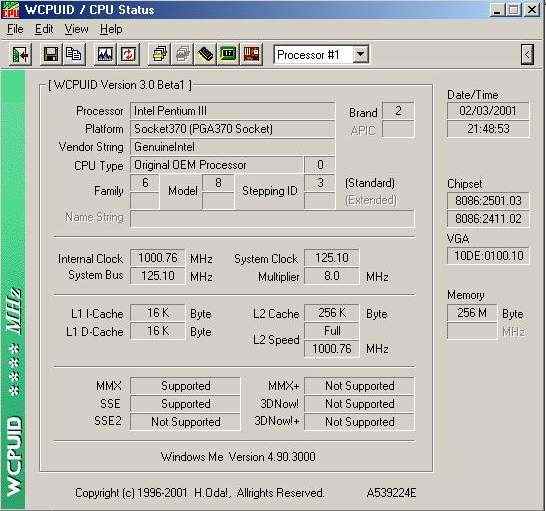Click the GenuineIntel vendor string field

pos(233,147)
